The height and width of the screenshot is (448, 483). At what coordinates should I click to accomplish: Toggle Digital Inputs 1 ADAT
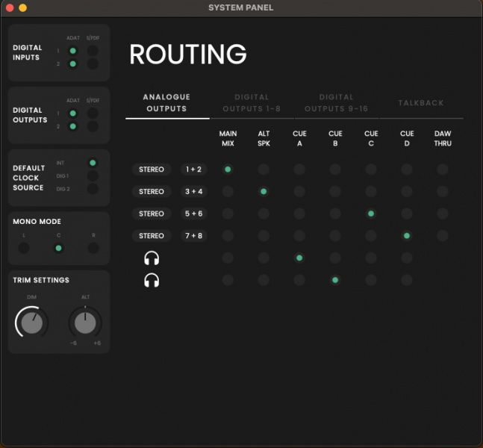pyautogui.click(x=73, y=51)
